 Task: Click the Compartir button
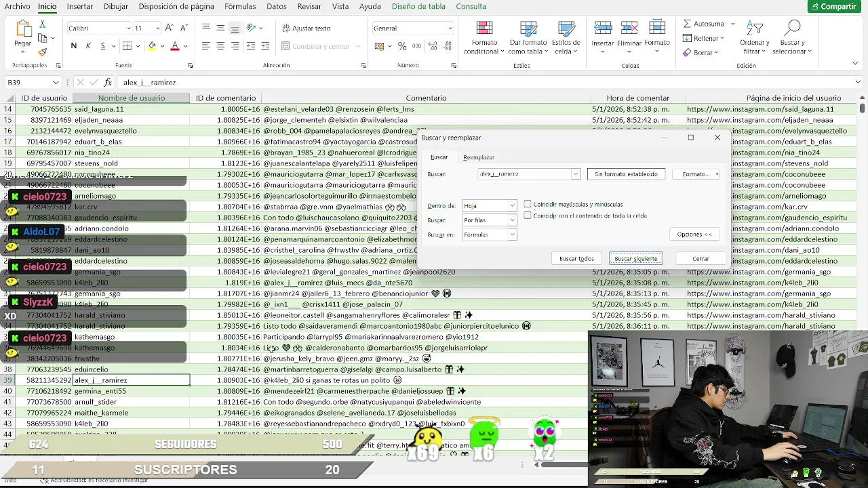click(x=833, y=6)
